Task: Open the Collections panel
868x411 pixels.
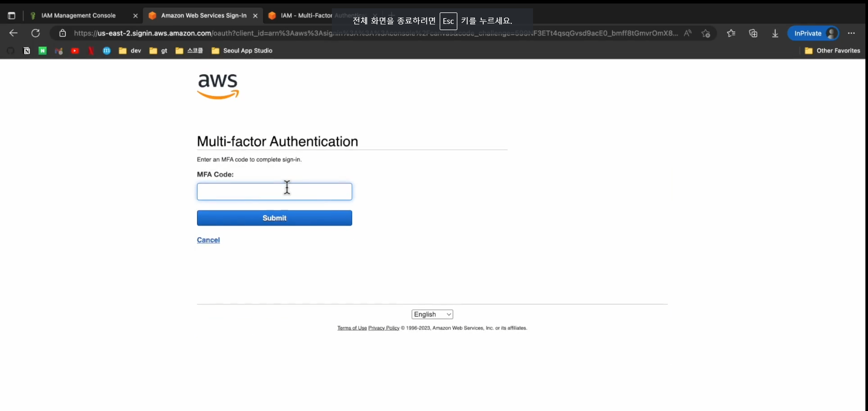Action: pos(753,33)
